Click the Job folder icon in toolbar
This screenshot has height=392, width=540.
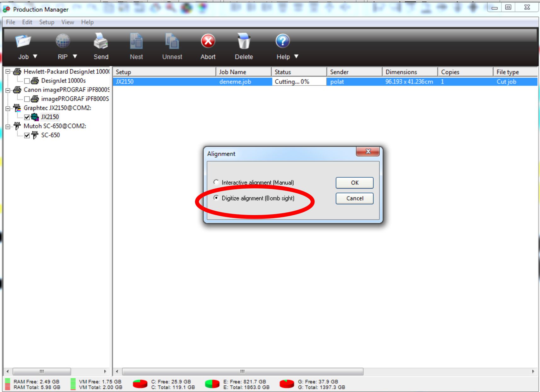click(23, 42)
